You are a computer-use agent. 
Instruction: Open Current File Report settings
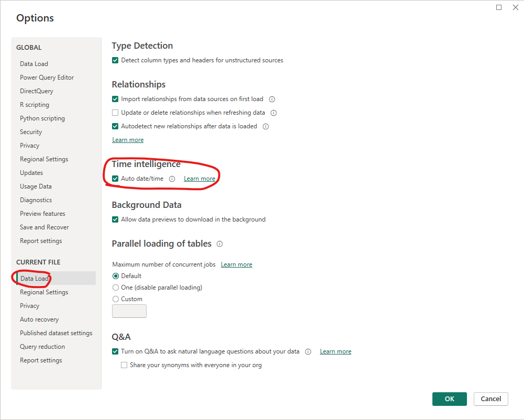click(x=41, y=360)
